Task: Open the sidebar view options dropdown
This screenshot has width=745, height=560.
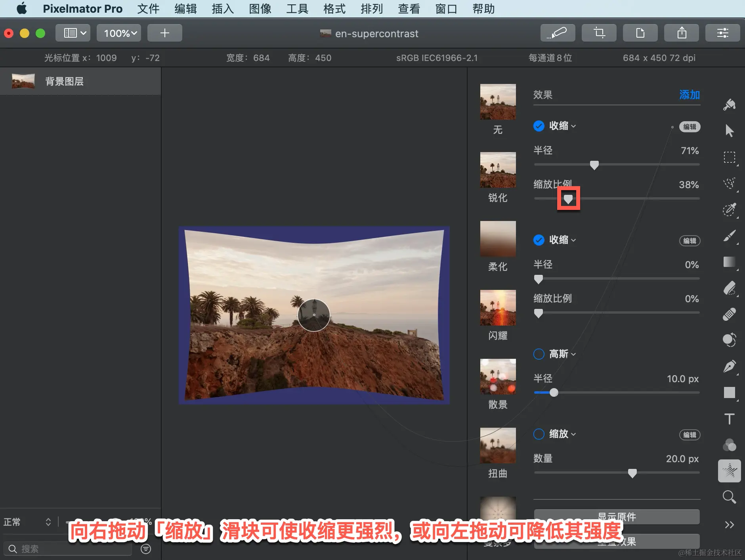Action: click(73, 33)
